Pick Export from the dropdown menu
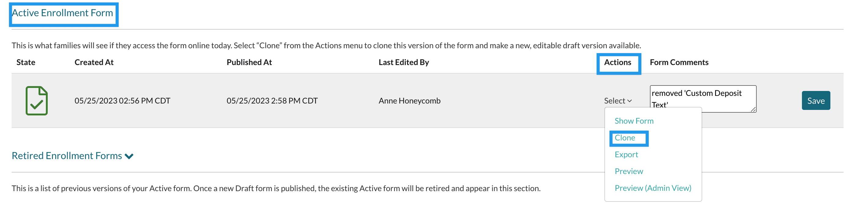This screenshot has width=868, height=207. point(626,155)
